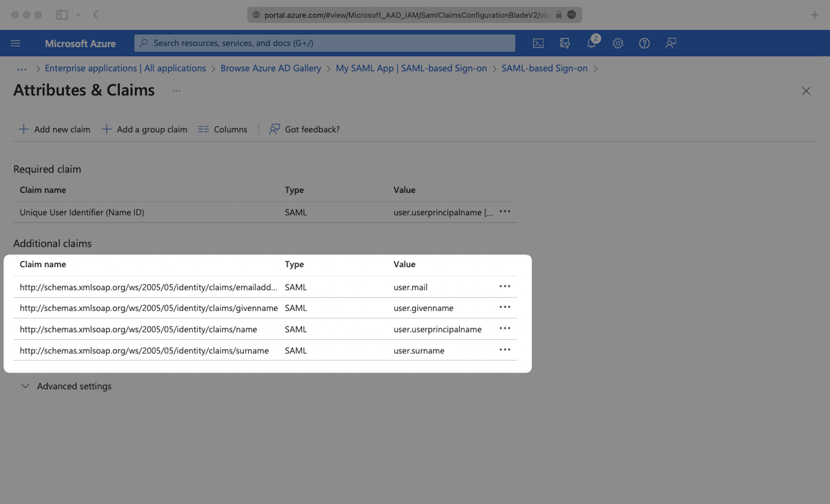
Task: Open ellipsis menu for Unique User Identifier
Action: click(x=505, y=212)
